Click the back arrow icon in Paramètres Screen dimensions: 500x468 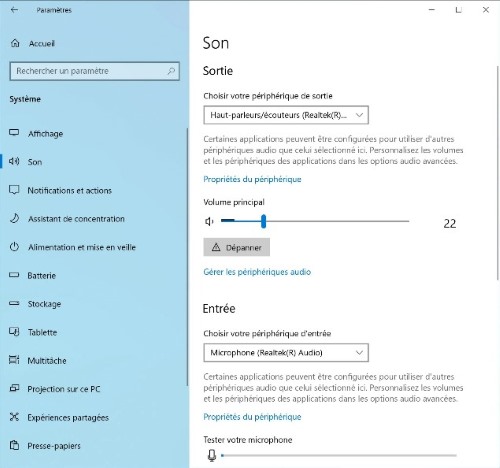(14, 10)
